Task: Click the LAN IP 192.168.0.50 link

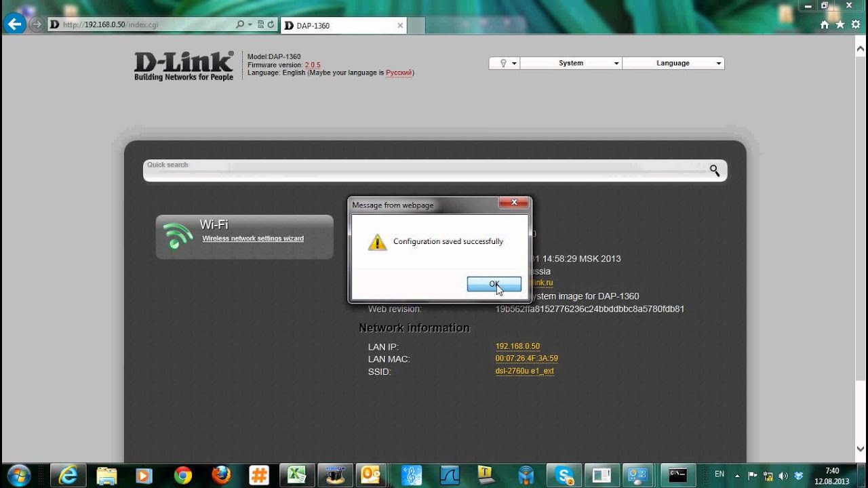Action: point(517,346)
